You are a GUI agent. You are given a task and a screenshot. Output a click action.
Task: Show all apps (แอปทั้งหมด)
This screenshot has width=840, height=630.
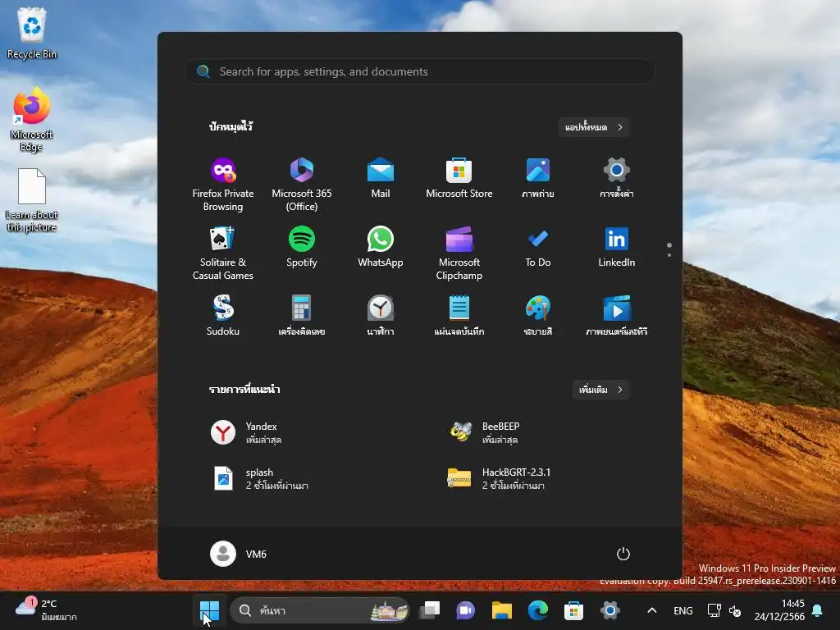(x=594, y=127)
